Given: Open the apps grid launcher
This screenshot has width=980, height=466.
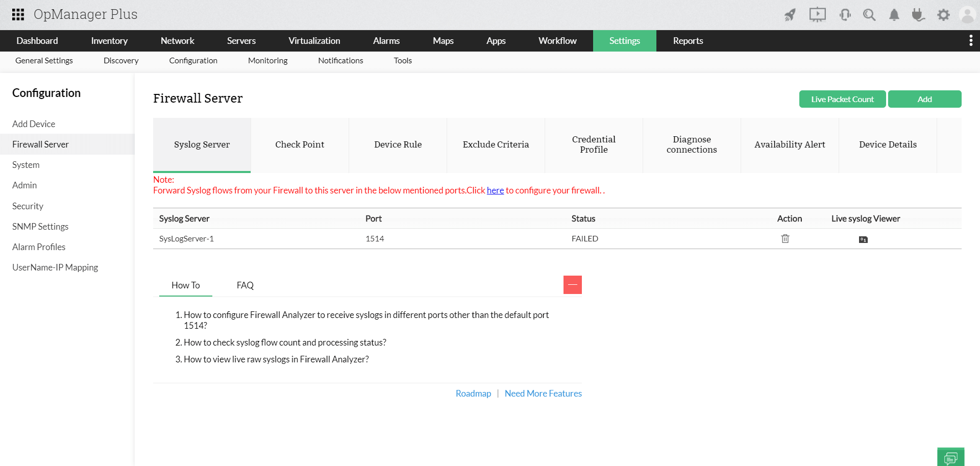Looking at the screenshot, I should click(17, 14).
